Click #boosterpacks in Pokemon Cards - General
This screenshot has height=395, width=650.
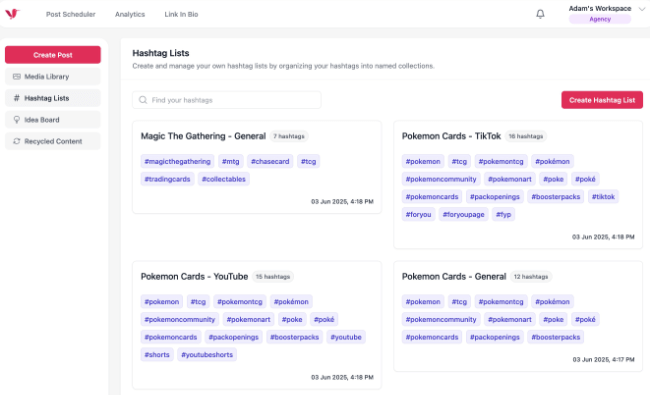(555, 337)
